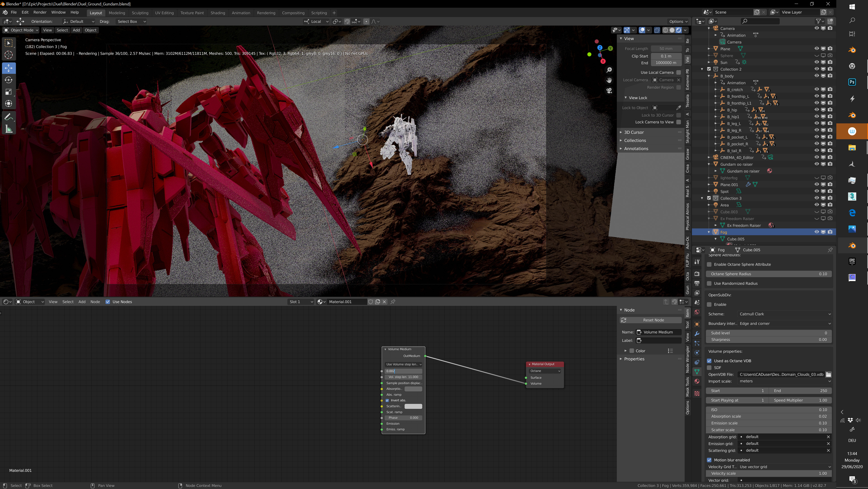Select the Annotate pencil tool
868x489 pixels.
pos(9,117)
